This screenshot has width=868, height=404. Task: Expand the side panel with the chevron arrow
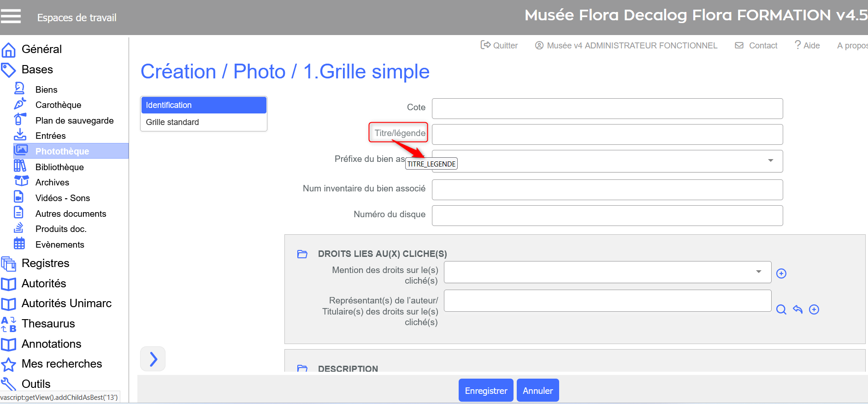(x=153, y=359)
